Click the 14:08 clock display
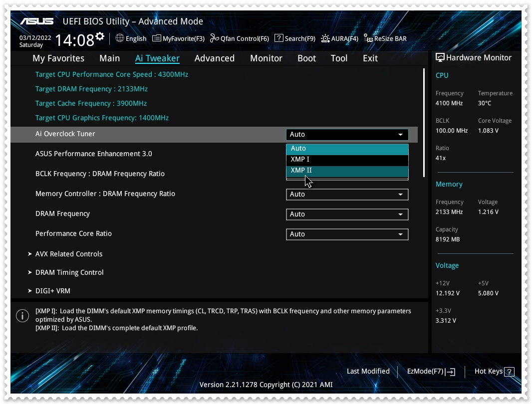532x404 pixels. pyautogui.click(x=74, y=40)
